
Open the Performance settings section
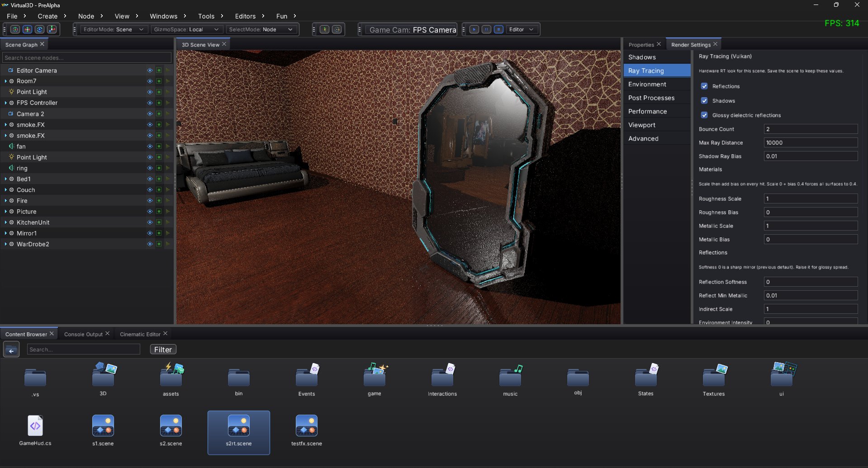657,112
